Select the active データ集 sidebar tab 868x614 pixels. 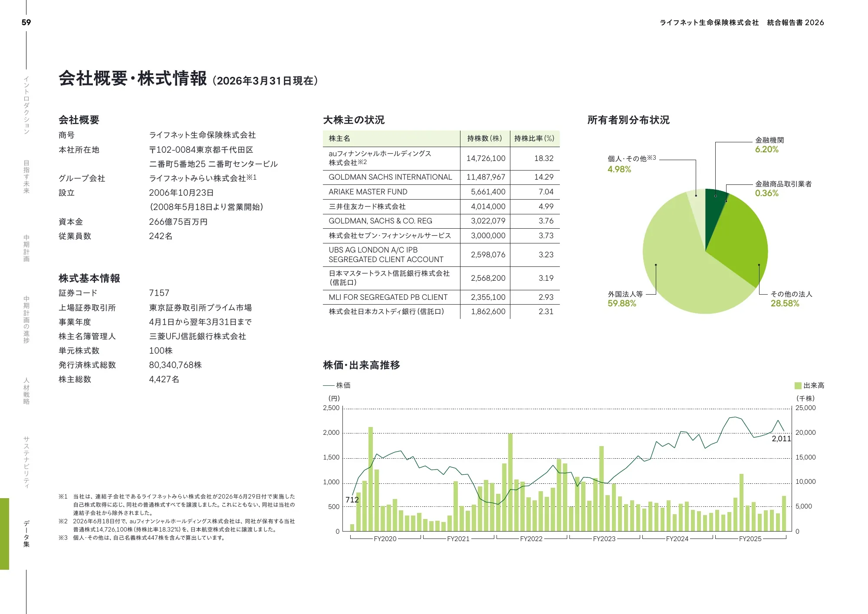26,534
